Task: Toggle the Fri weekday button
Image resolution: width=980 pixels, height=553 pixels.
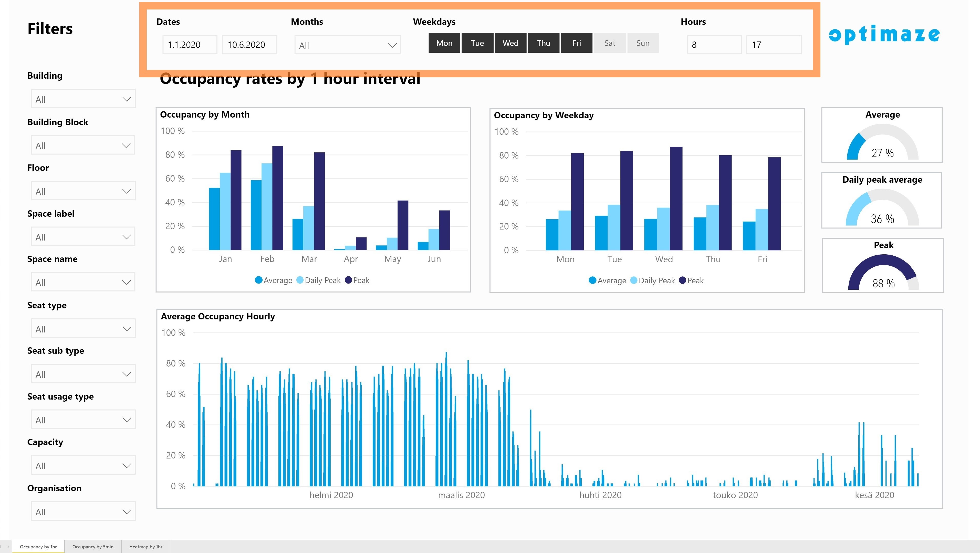Action: pyautogui.click(x=576, y=43)
